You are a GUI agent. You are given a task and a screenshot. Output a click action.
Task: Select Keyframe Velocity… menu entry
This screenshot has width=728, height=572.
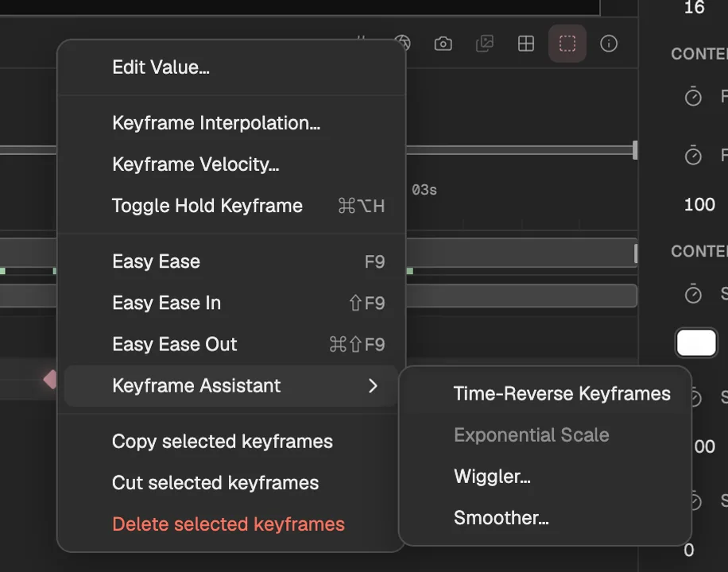tap(231, 164)
